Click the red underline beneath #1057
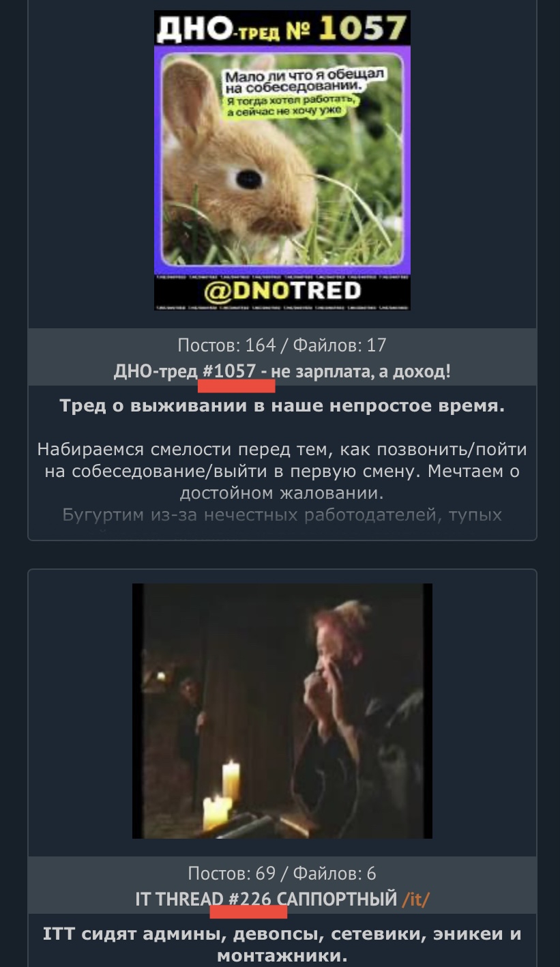The width and height of the screenshot is (560, 967). 236,386
